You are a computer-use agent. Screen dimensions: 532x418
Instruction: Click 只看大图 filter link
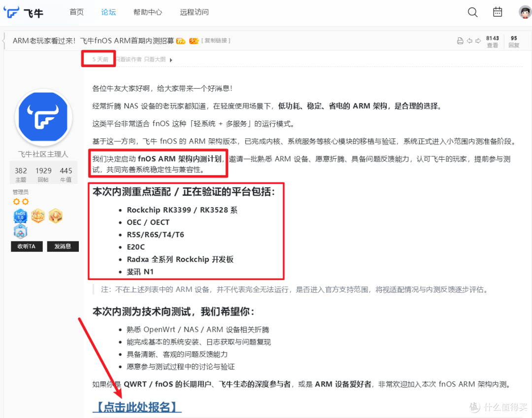[155, 60]
